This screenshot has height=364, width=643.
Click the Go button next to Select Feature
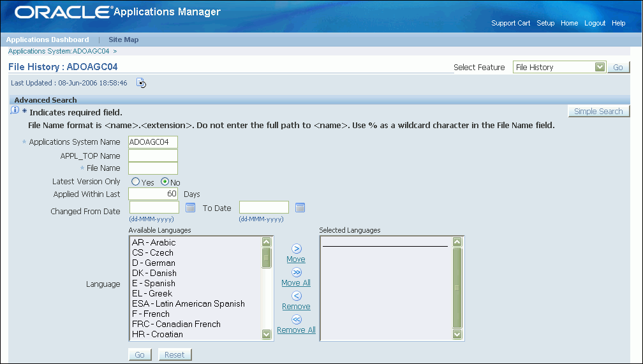618,67
